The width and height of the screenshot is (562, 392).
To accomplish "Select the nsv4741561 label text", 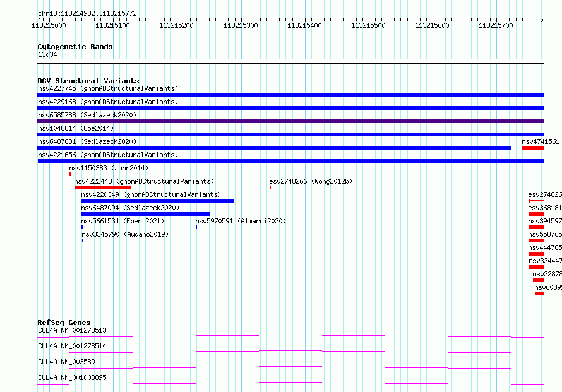I will [x=541, y=141].
